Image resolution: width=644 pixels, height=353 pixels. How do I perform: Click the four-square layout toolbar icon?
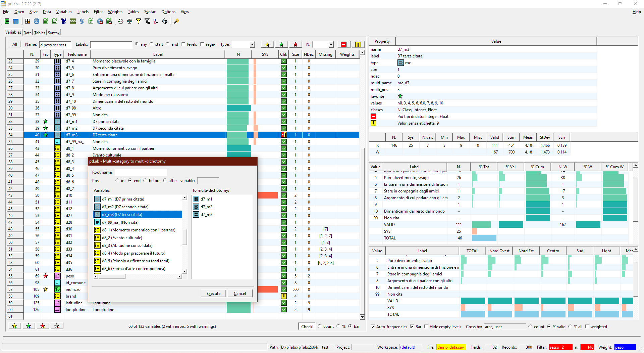point(28,21)
